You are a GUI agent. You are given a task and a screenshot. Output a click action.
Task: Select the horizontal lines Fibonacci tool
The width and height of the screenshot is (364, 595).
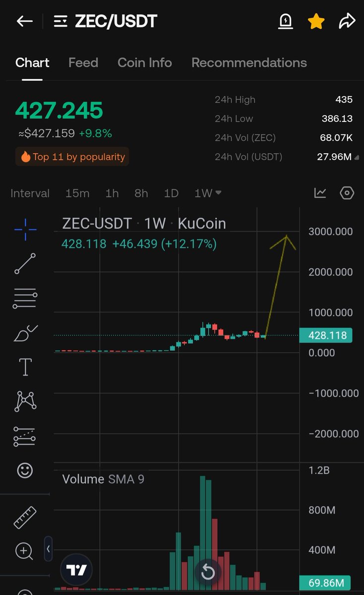pyautogui.click(x=25, y=299)
